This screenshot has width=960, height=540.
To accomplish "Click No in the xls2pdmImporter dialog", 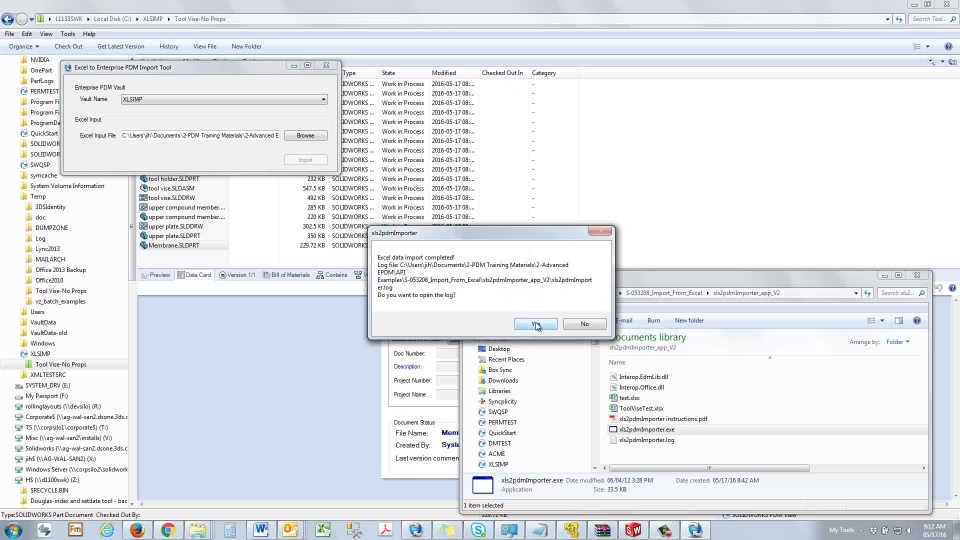I will pos(585,324).
